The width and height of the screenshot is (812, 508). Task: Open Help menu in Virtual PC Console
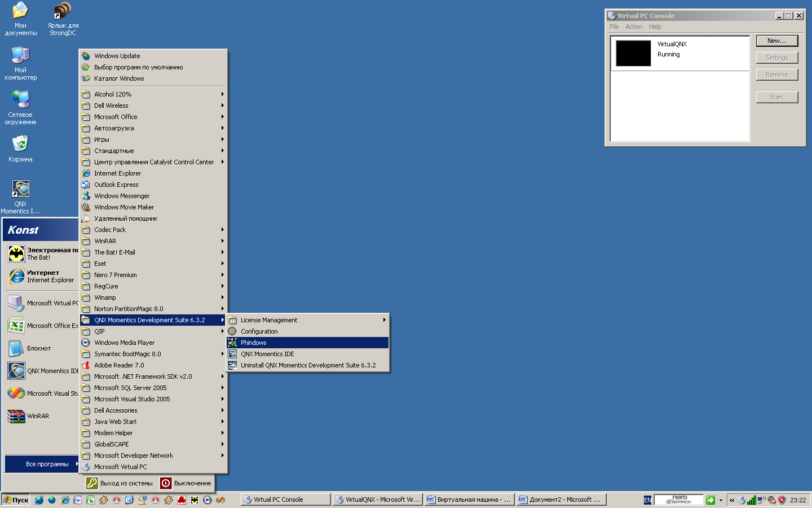click(x=655, y=27)
